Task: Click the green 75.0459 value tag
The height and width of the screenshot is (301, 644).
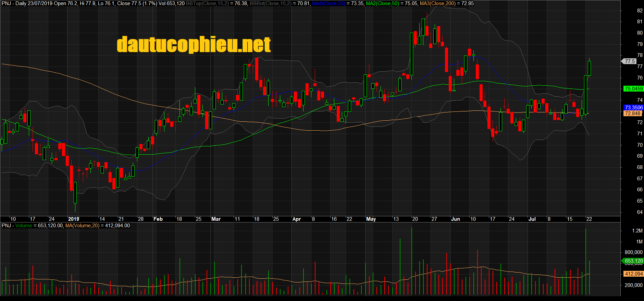Action: click(633, 89)
